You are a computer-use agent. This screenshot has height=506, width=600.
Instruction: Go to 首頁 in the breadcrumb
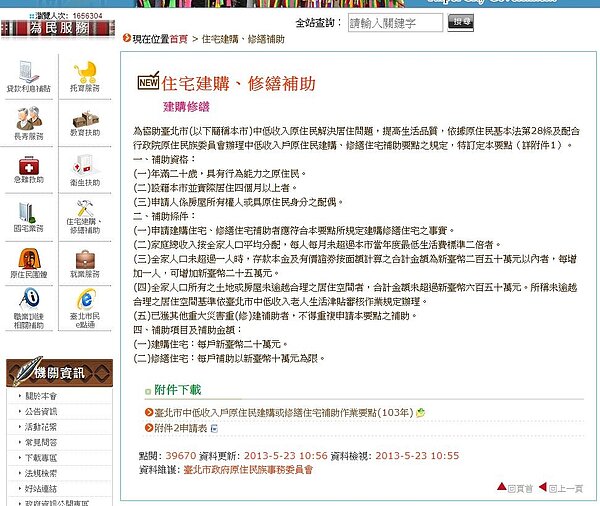pyautogui.click(x=178, y=39)
